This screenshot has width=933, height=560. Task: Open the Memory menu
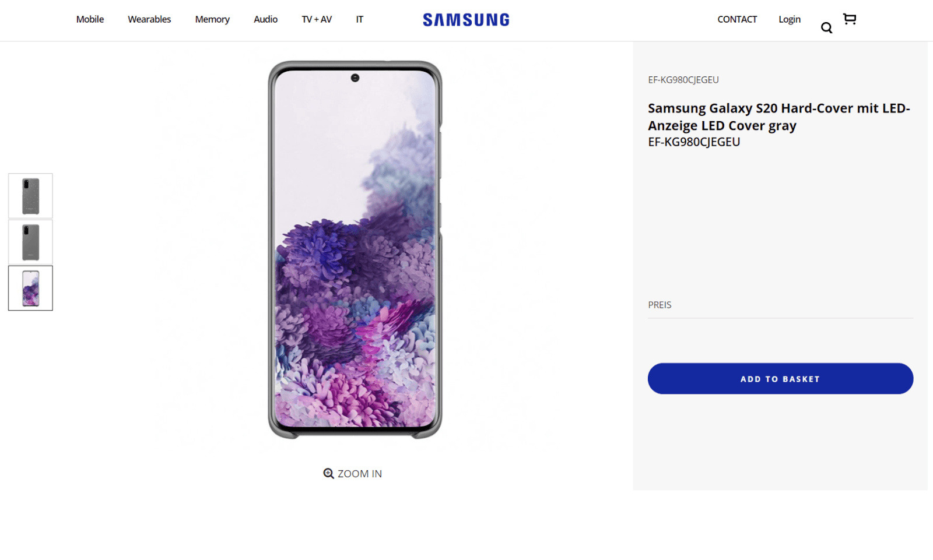click(x=212, y=19)
